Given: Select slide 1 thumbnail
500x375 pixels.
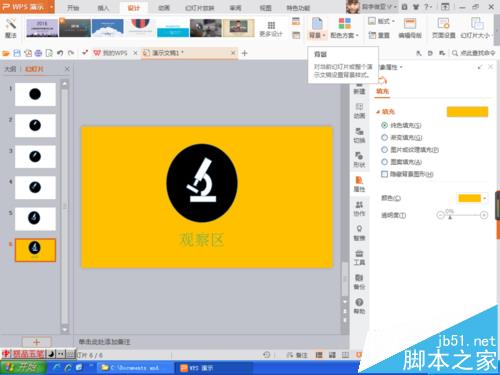Looking at the screenshot, I should click(x=35, y=95).
